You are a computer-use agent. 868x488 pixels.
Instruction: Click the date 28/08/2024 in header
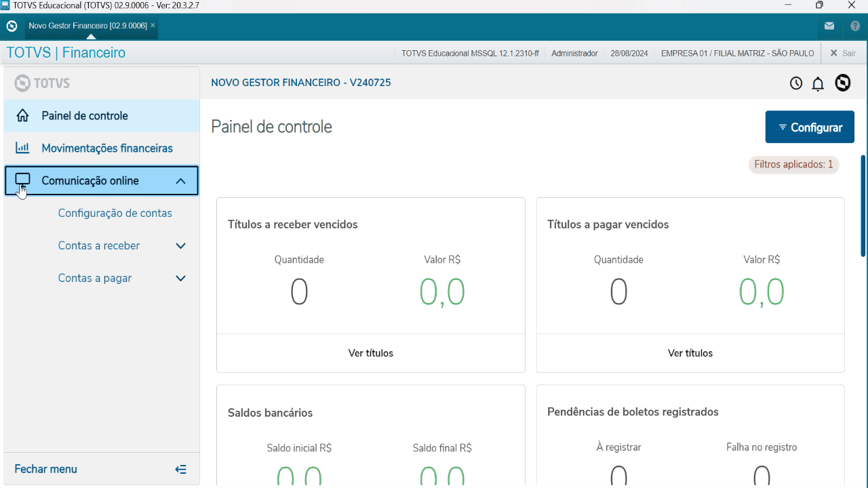pyautogui.click(x=629, y=54)
